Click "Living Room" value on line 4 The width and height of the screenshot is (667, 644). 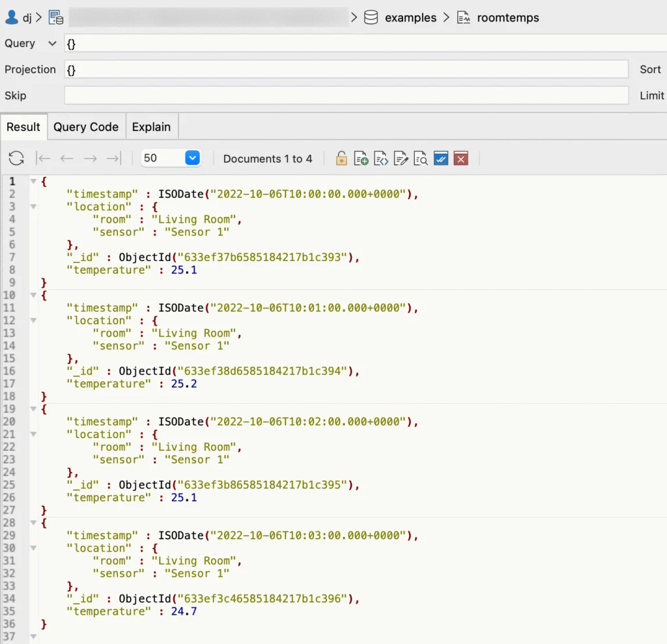pyautogui.click(x=193, y=219)
